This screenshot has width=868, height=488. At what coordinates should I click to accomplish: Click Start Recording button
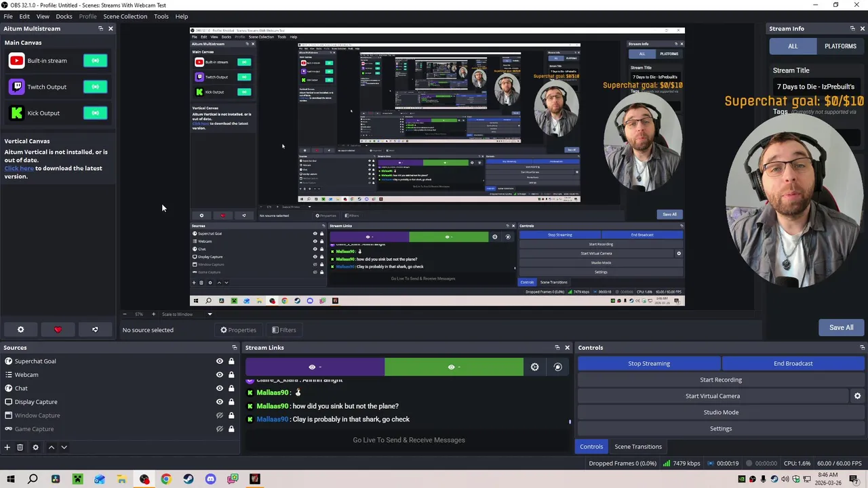pos(721,380)
